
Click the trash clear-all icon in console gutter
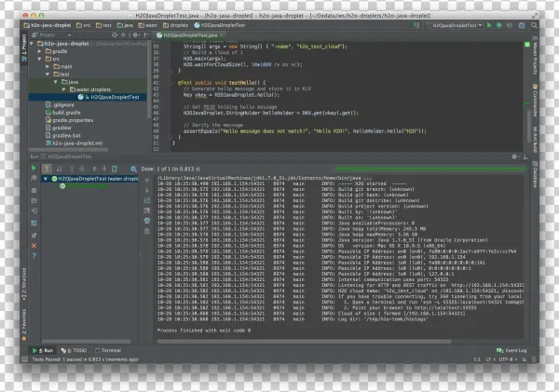[146, 231]
